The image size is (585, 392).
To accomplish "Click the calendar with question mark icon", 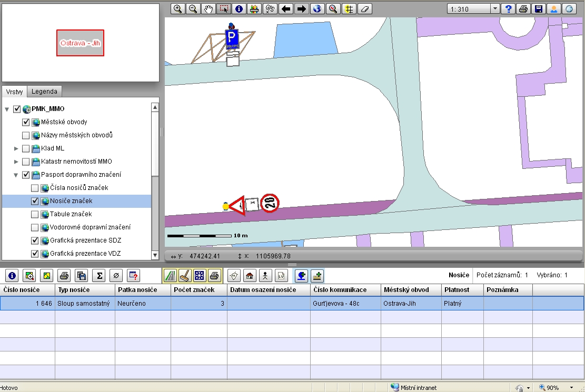I will click(133, 276).
